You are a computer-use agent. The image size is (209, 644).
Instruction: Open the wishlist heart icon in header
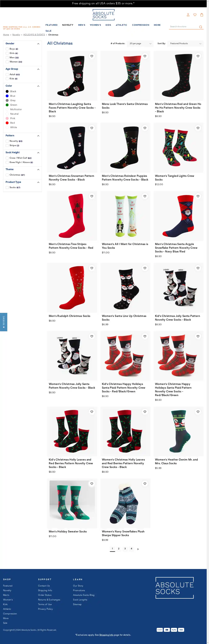[195, 15]
